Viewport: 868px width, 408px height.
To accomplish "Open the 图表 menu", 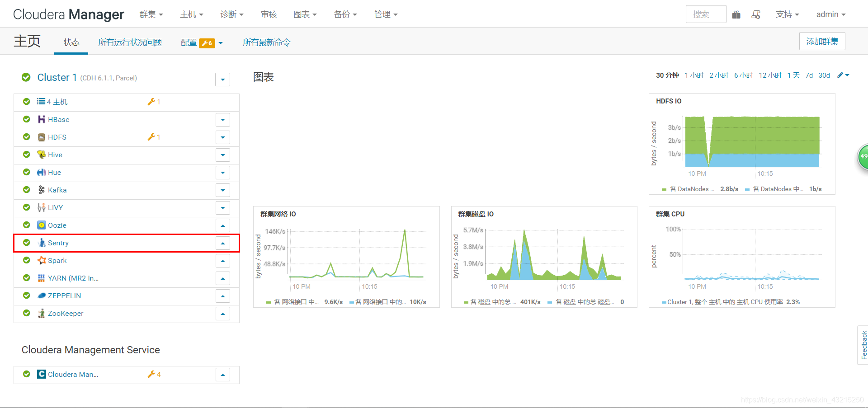I will [x=305, y=14].
